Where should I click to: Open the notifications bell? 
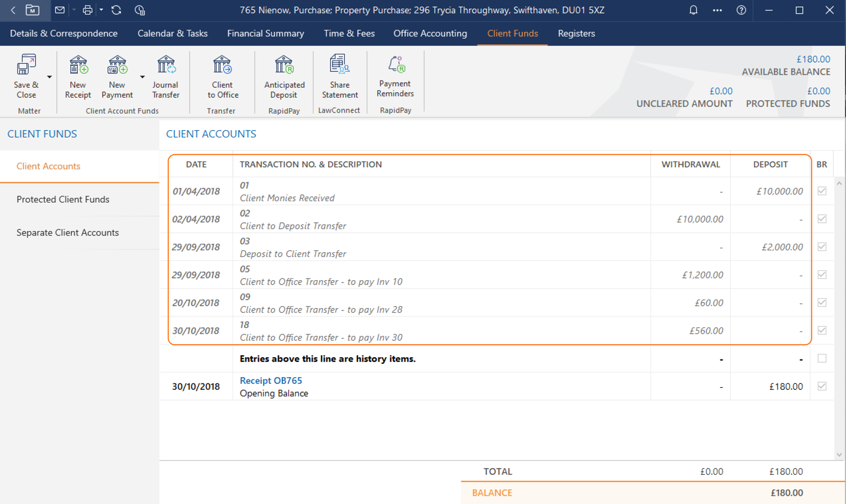693,10
